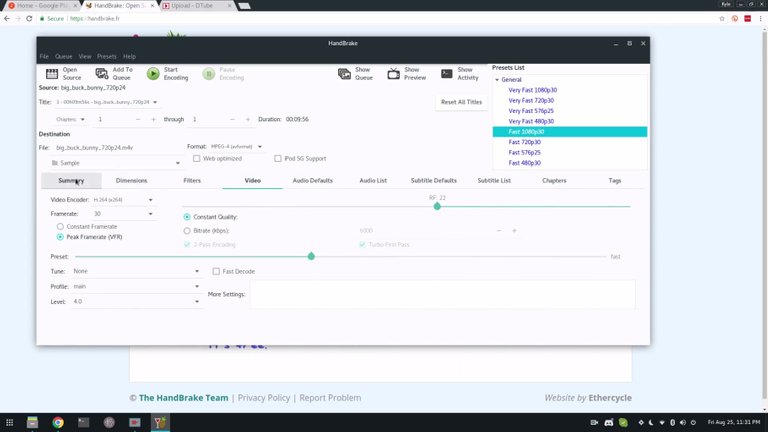Viewport: 768px width, 432px height.
Task: Open the Presets menu
Action: (107, 56)
